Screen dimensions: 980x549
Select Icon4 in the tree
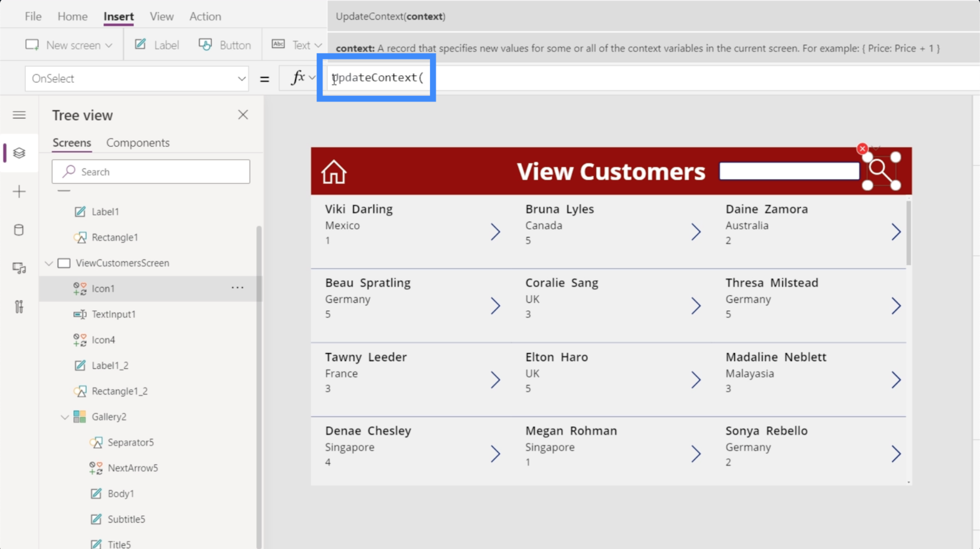tap(103, 340)
